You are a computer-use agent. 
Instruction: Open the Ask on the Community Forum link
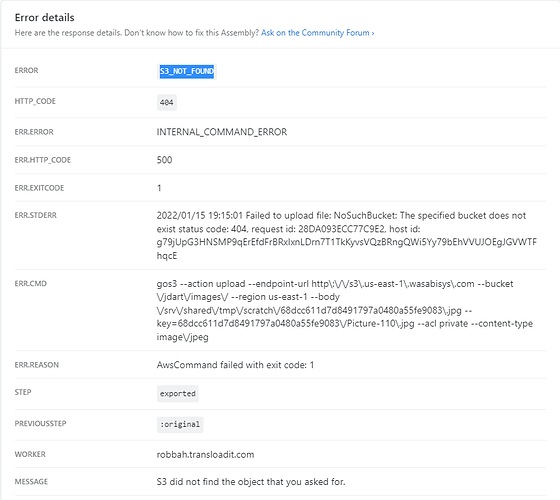[318, 33]
